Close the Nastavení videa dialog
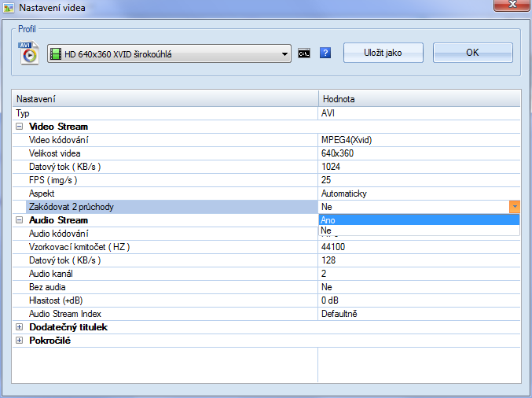Screen dimensions: 532x398 tap(512, 5)
